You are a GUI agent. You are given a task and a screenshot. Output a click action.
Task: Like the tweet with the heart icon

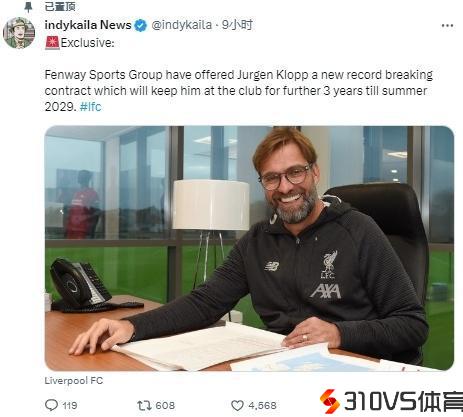(237, 405)
